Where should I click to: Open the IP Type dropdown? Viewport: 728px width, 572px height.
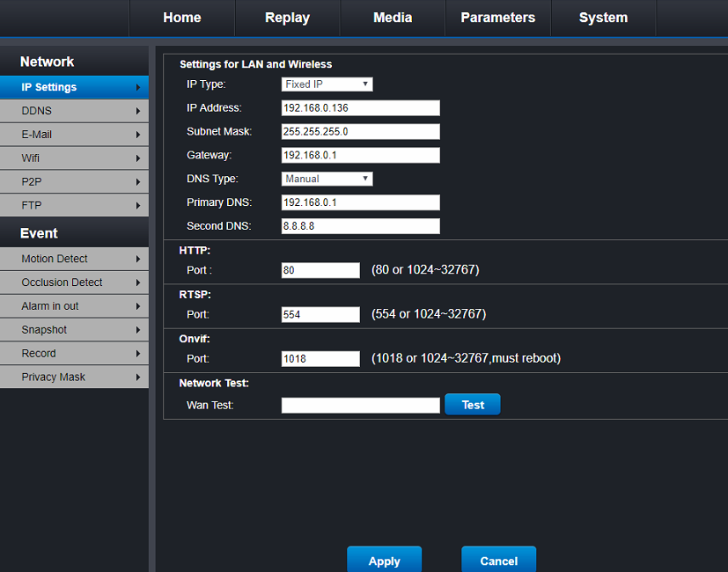coord(327,84)
